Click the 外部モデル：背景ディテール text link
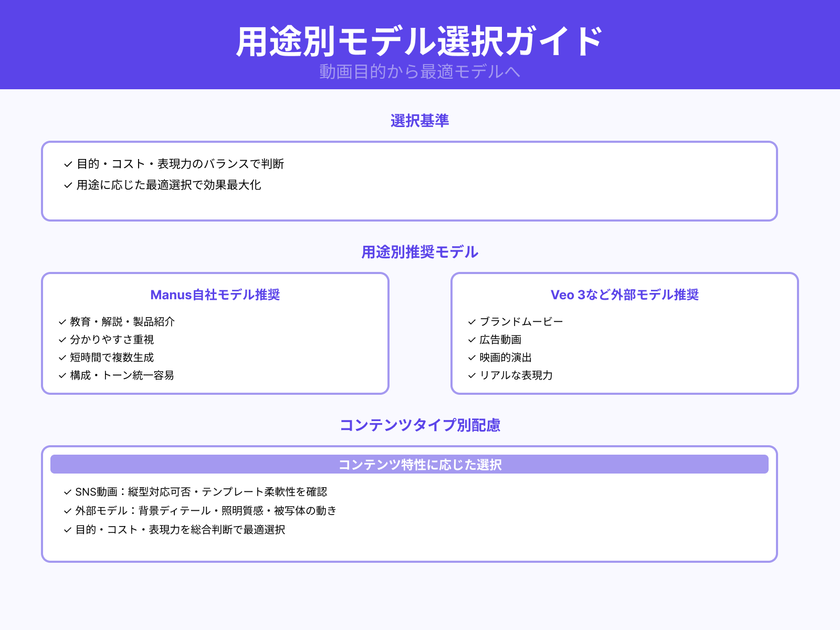Viewport: 840px width, 630px height. click(x=206, y=510)
